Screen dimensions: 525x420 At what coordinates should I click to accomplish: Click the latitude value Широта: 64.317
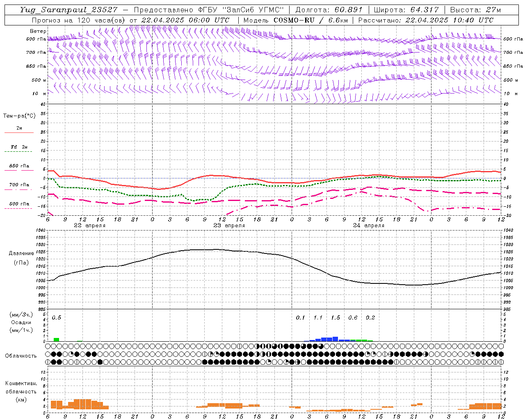(x=406, y=10)
